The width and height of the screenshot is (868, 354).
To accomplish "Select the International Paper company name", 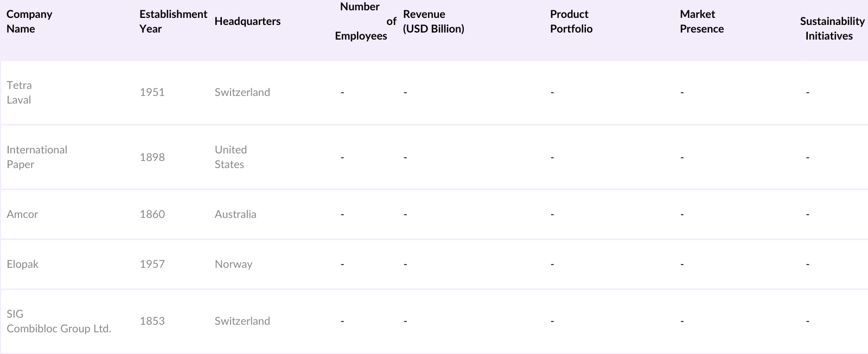I will pos(37,157).
